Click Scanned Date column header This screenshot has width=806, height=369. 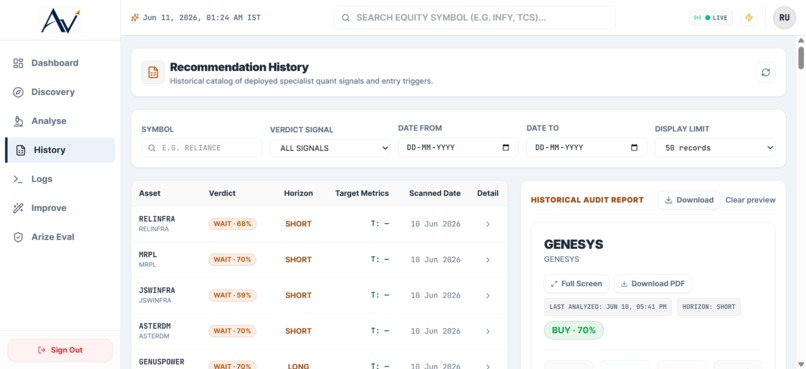[435, 194]
